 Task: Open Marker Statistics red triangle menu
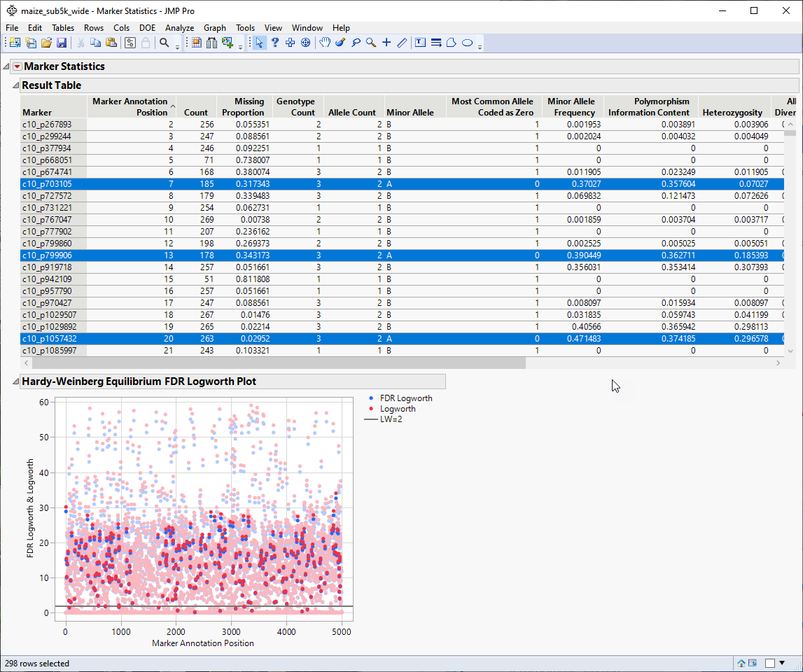18,66
